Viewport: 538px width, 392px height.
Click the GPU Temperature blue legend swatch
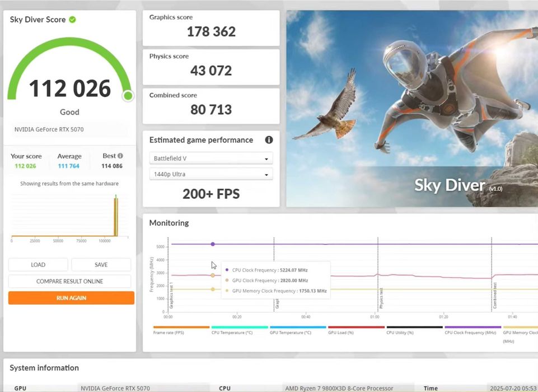tap(298, 327)
